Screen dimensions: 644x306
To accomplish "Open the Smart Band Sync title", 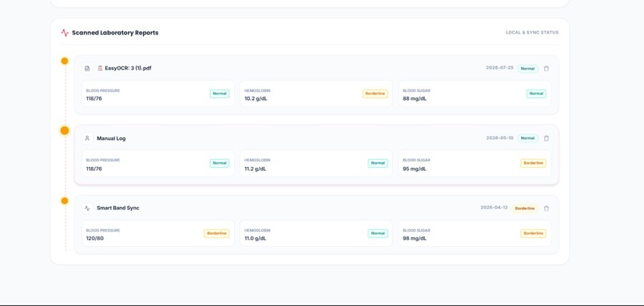I will (x=118, y=208).
